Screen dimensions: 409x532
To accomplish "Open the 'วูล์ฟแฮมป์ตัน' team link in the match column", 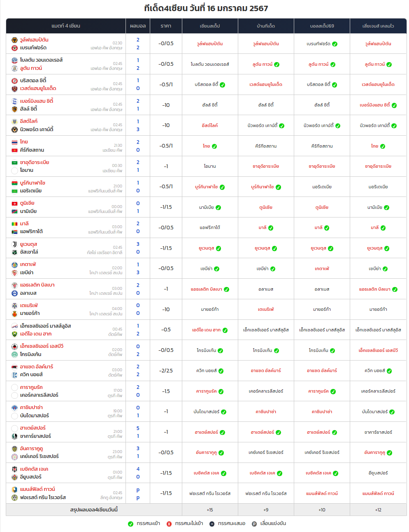I will pos(34,40).
